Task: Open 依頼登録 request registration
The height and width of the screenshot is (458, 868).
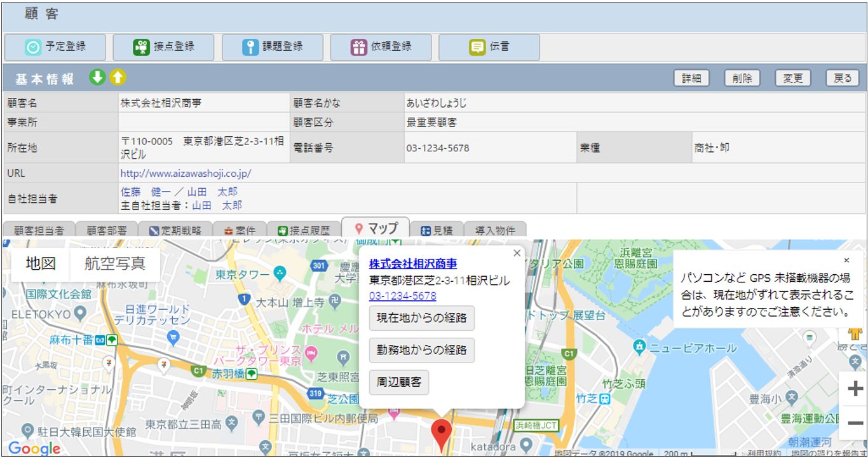Action: 381,47
